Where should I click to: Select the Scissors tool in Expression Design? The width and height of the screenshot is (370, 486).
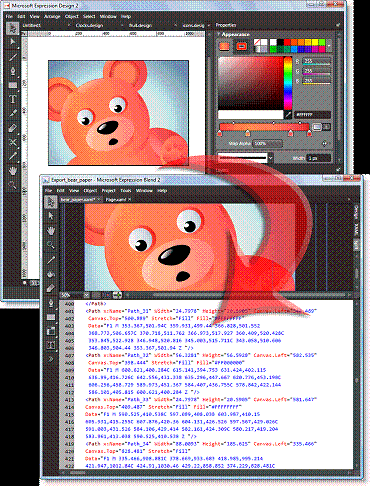pos(13,142)
